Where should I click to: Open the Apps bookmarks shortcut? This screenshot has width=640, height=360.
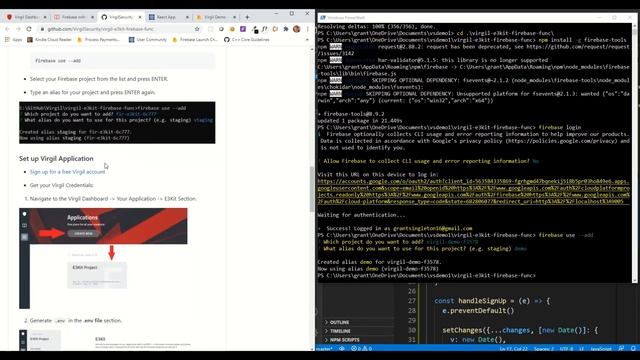(x=13, y=40)
